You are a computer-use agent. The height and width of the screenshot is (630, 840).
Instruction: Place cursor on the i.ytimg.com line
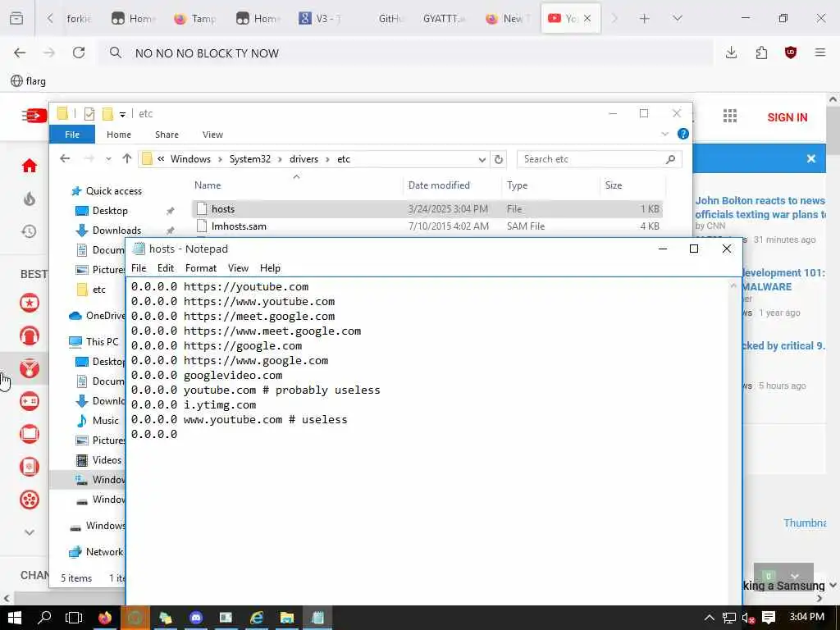click(220, 405)
